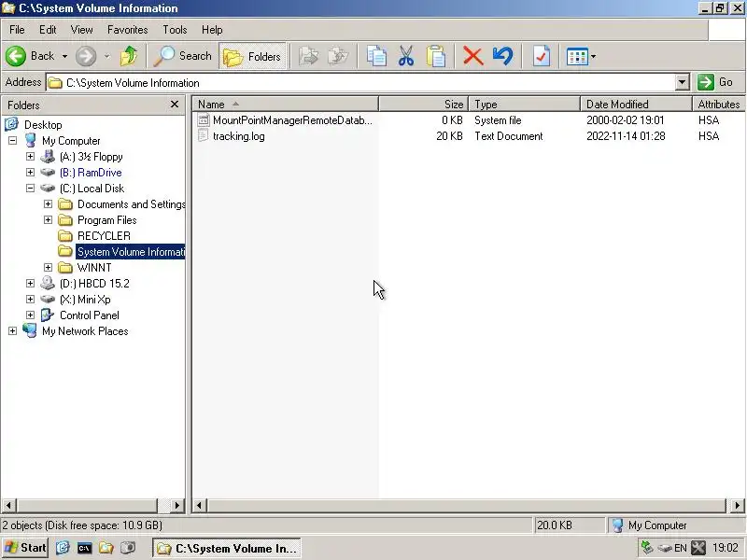Expand the (B:) RamDrive node
The image size is (747, 560).
tap(30, 173)
